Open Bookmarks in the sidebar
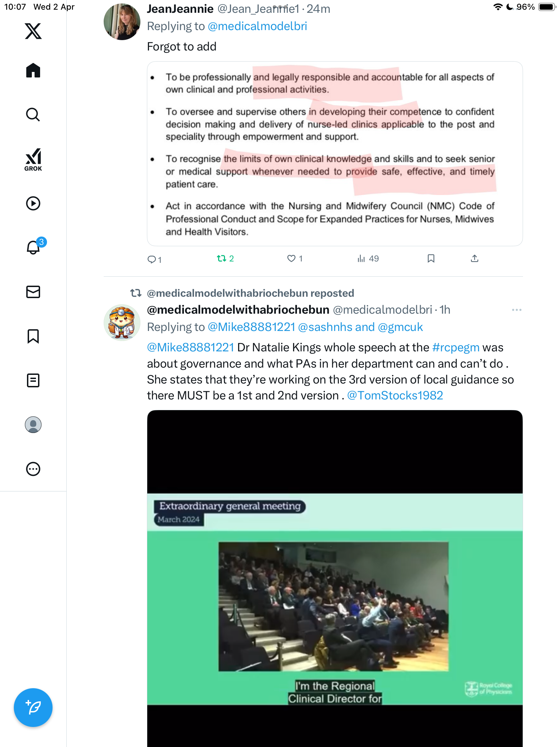The image size is (560, 747). pos(33,336)
